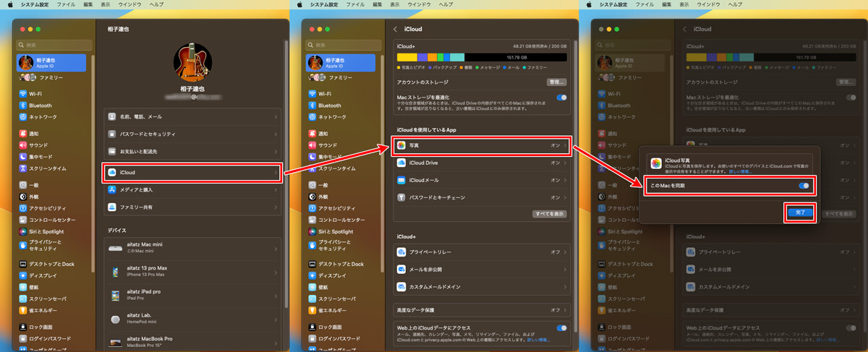
Task: Open ファイル menu above the Apple ID window
Action: [66, 4]
